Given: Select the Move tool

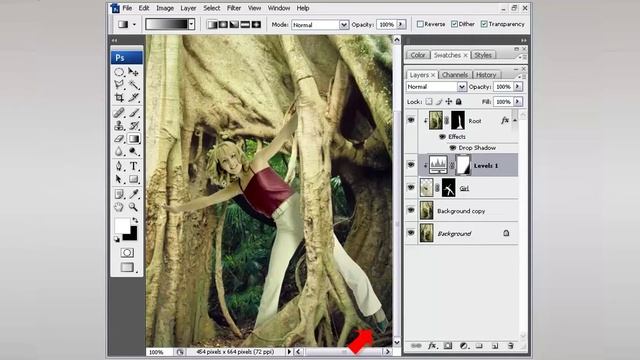Looking at the screenshot, I should (x=133, y=72).
